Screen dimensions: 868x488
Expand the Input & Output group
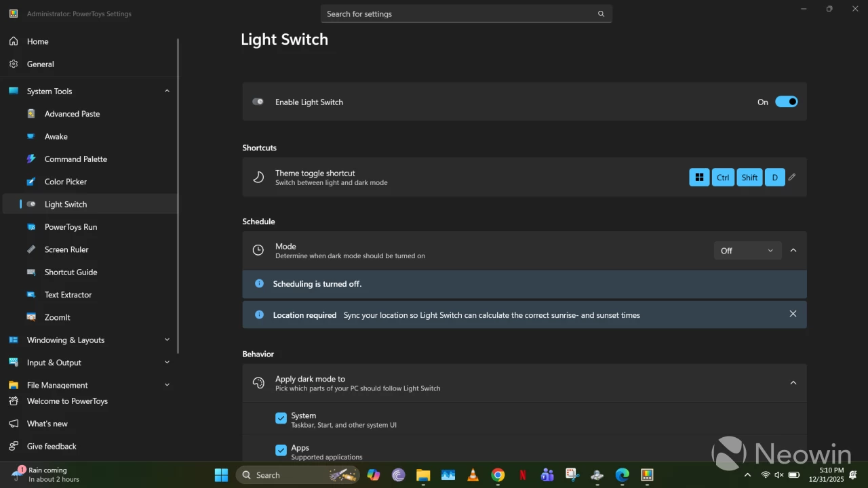[167, 363]
